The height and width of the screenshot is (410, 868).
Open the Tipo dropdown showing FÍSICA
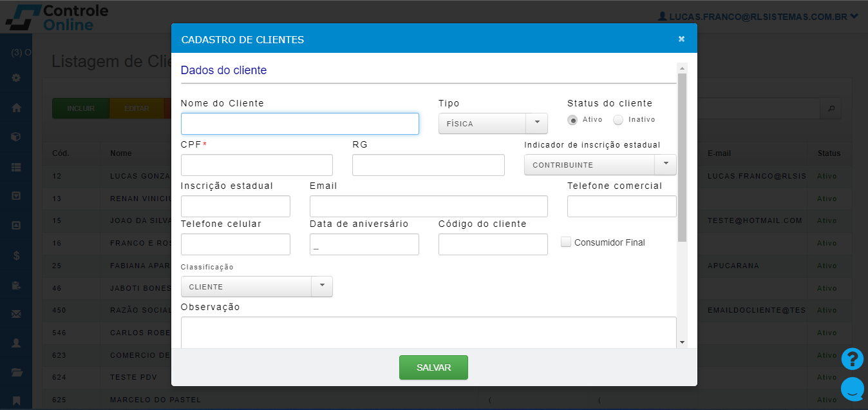(x=493, y=124)
